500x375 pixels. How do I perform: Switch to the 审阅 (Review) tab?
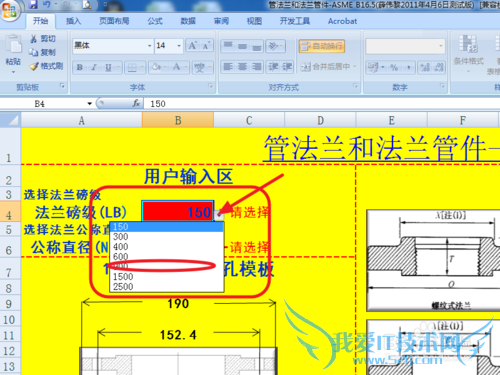221,21
